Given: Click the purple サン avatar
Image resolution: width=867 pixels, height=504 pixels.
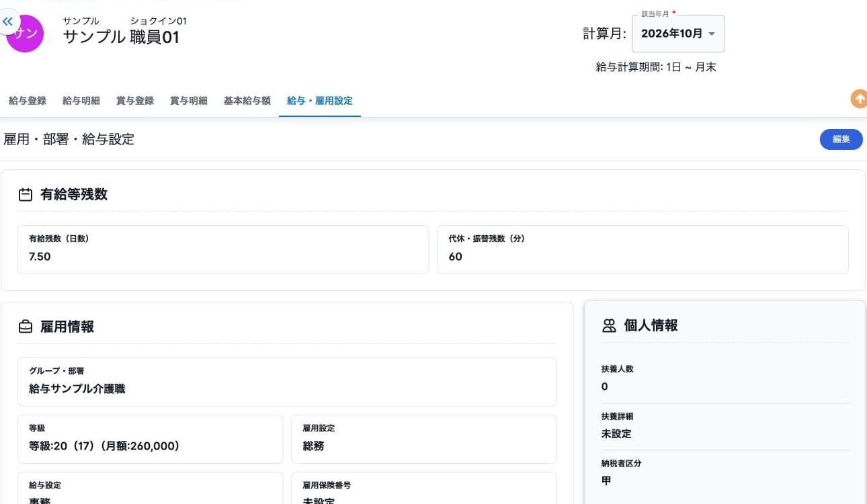Looking at the screenshot, I should (26, 34).
